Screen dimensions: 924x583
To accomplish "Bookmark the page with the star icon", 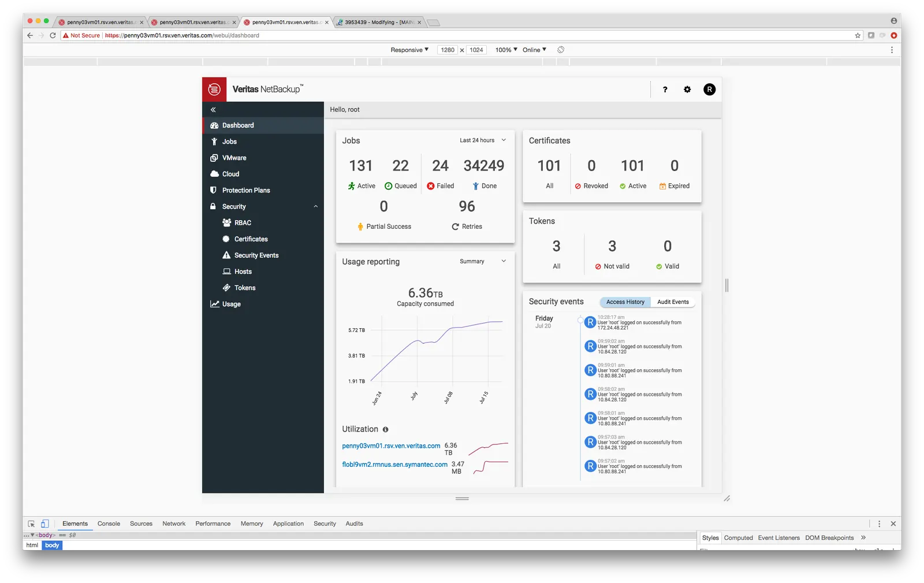I will coord(858,35).
